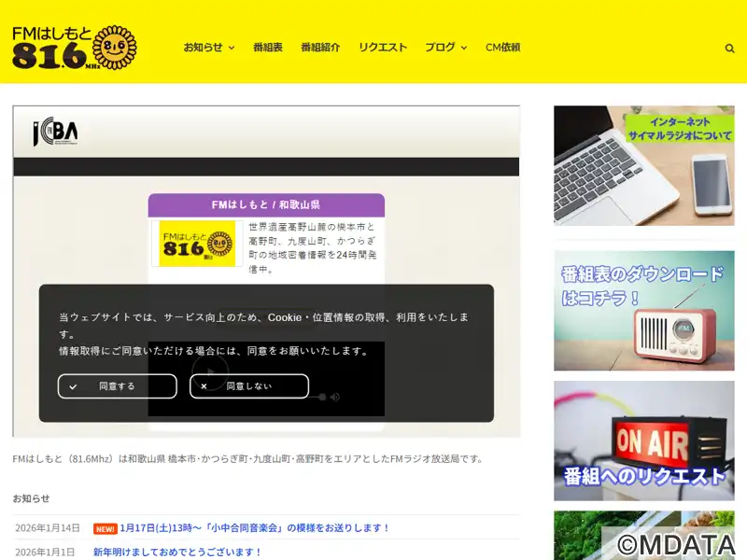
Task: Open the 番組表 menu item
Action: [x=267, y=48]
